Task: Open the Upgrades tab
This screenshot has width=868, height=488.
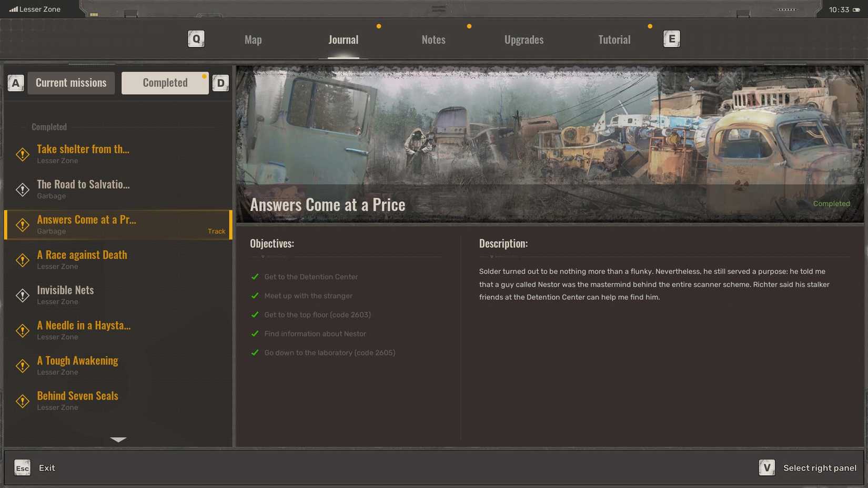Action: 523,40
